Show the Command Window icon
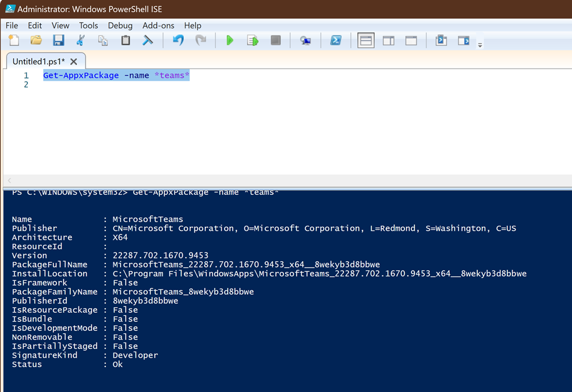 pos(441,40)
